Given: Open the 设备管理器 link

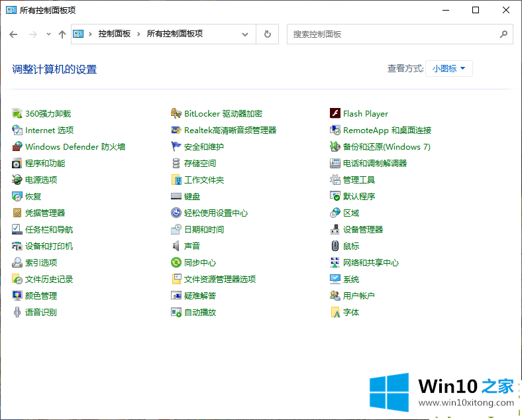Looking at the screenshot, I should click(x=363, y=230).
